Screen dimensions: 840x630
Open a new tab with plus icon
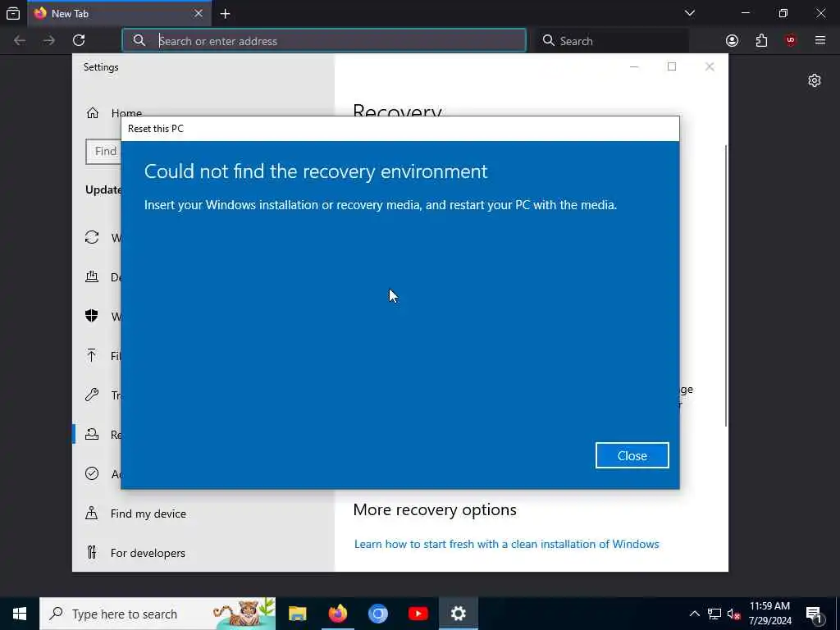coord(225,13)
